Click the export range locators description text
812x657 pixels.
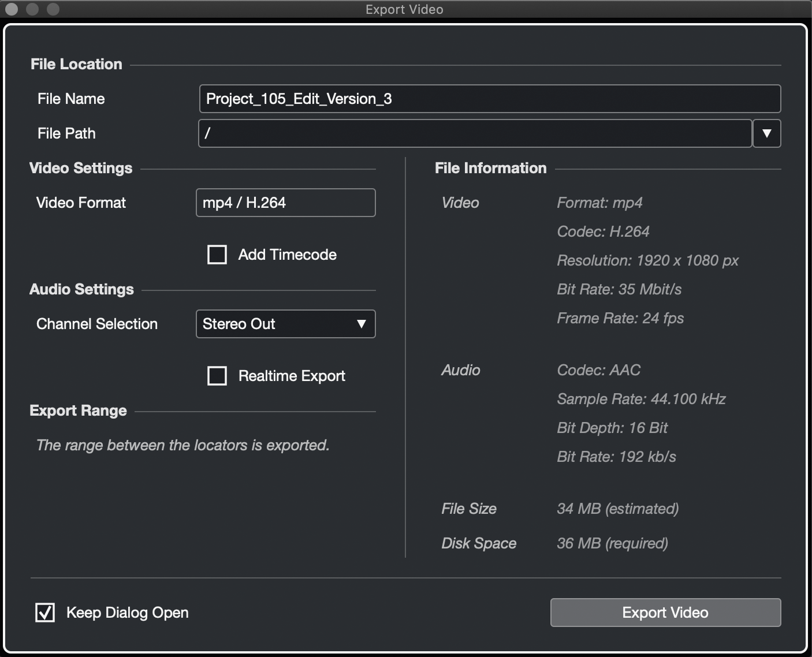pyautogui.click(x=182, y=445)
